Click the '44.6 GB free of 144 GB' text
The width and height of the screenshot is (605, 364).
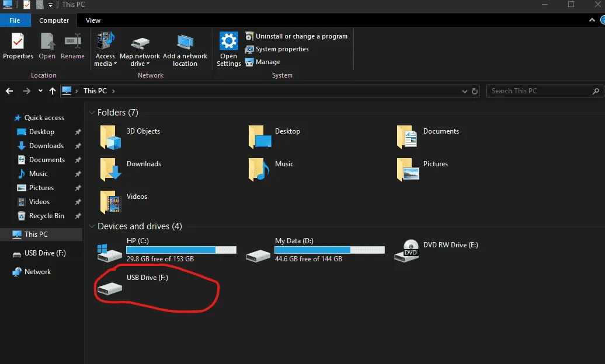[308, 259]
